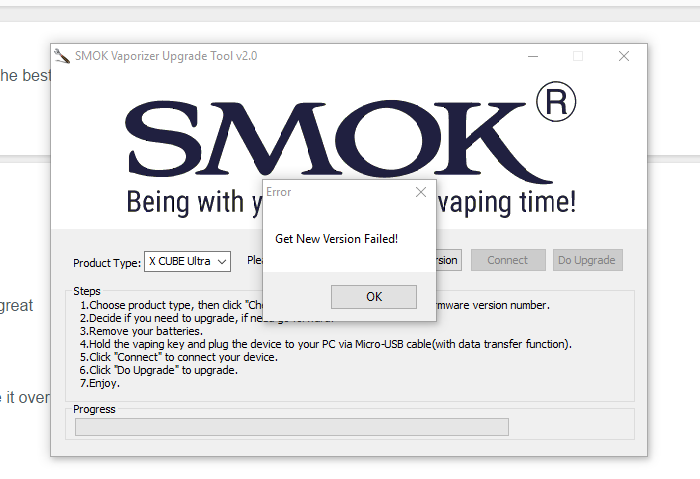This screenshot has height=479, width=700.
Task: Click OK in the Error dialog
Action: click(x=374, y=297)
